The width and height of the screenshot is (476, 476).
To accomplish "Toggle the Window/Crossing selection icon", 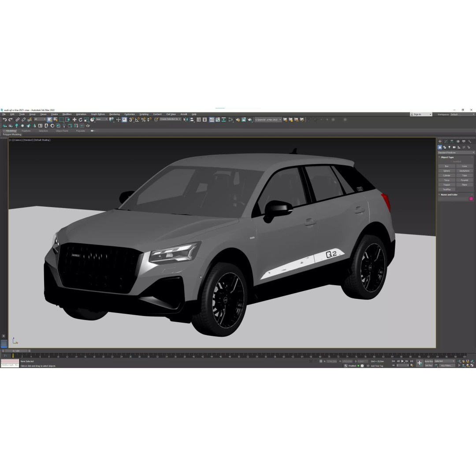I will tap(68, 120).
